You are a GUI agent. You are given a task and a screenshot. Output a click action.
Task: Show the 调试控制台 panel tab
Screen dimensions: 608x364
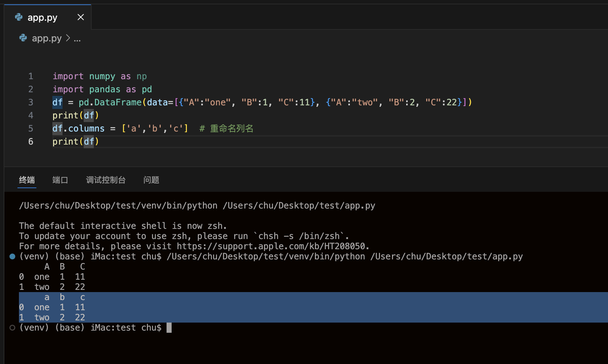point(106,180)
